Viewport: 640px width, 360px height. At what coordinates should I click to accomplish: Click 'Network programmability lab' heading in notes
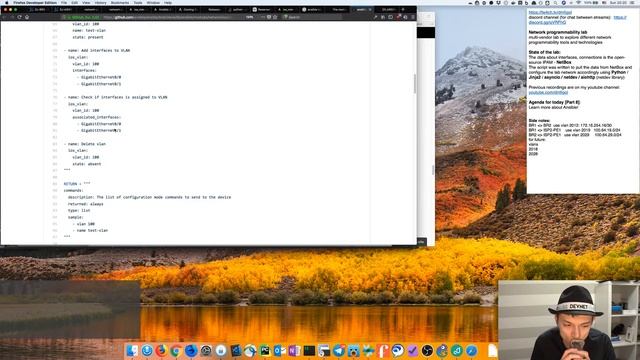[558, 32]
